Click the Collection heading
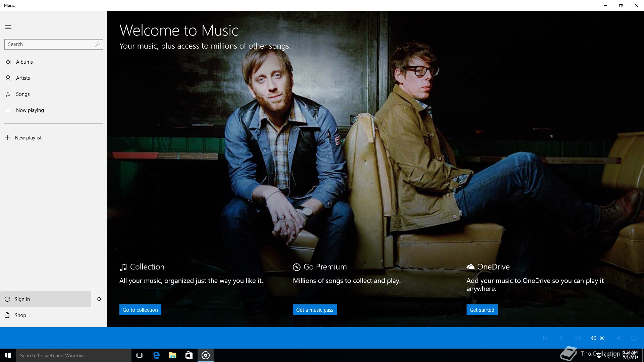Image resolution: width=644 pixels, height=362 pixels. (147, 267)
